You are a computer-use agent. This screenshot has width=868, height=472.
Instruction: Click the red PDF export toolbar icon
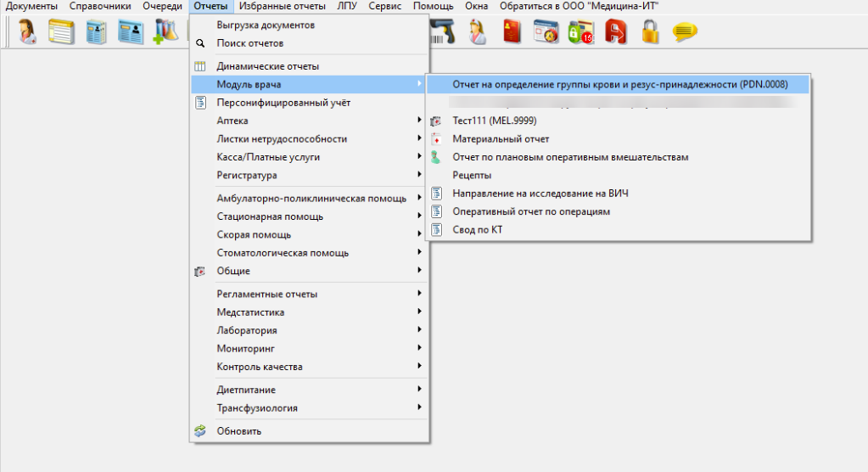tap(615, 31)
